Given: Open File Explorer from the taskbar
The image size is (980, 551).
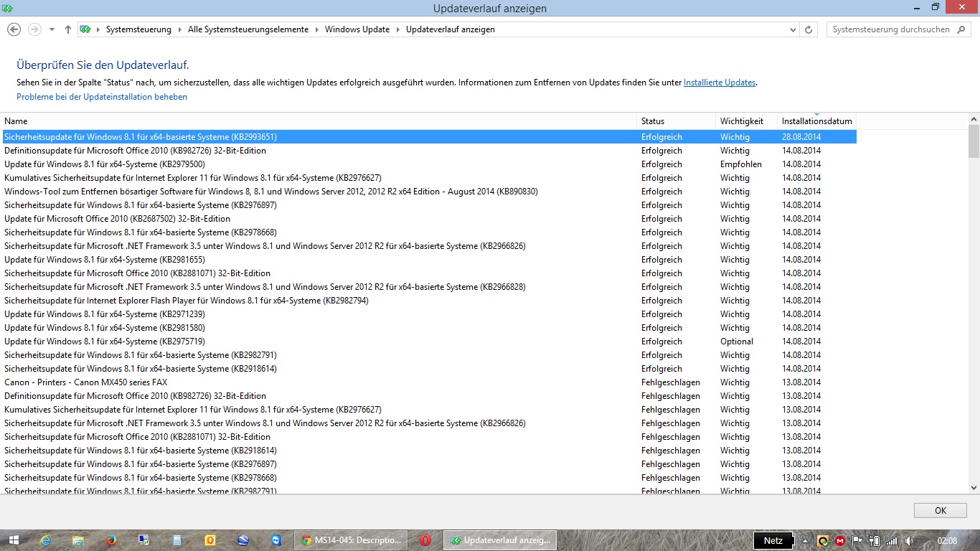Looking at the screenshot, I should [x=79, y=540].
